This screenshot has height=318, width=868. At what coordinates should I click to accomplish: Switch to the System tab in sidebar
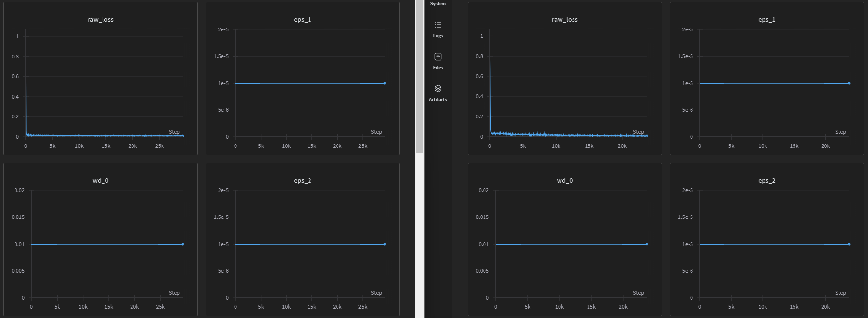pos(438,4)
